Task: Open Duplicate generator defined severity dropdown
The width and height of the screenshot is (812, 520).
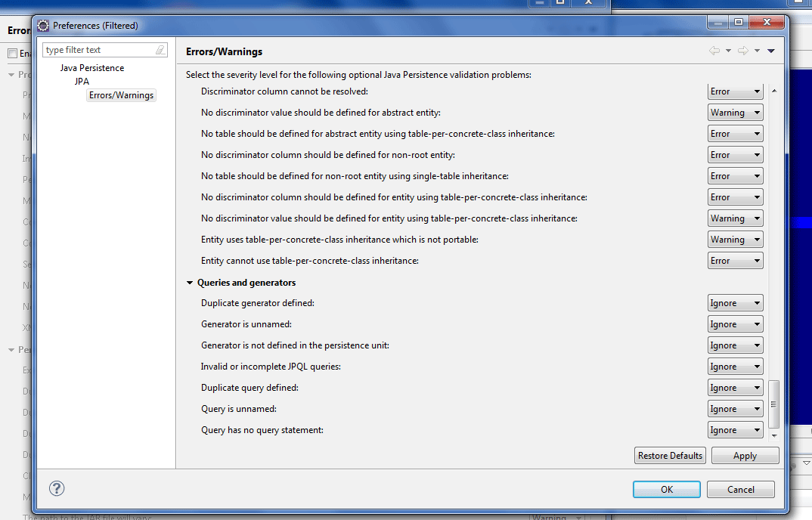Action: (x=736, y=303)
